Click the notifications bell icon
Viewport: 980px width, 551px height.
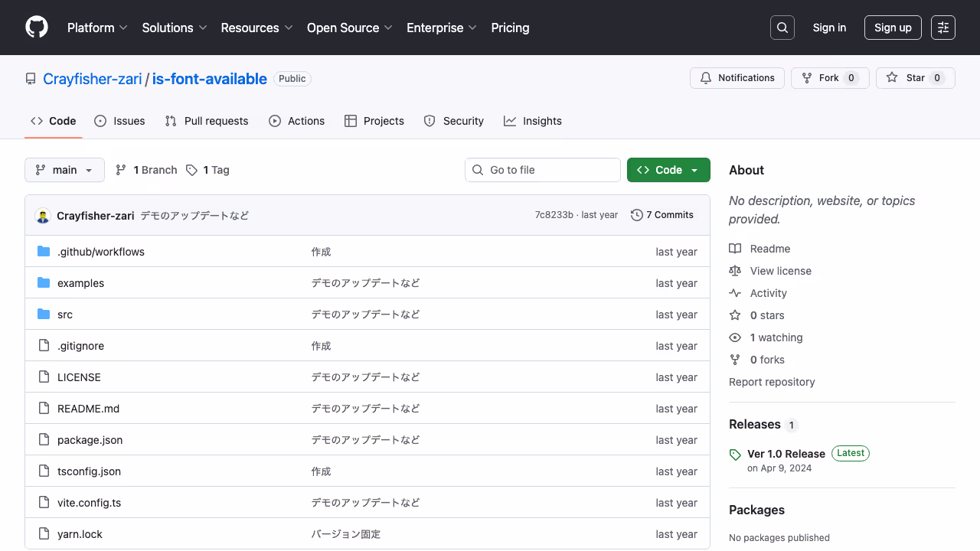pyautogui.click(x=705, y=77)
